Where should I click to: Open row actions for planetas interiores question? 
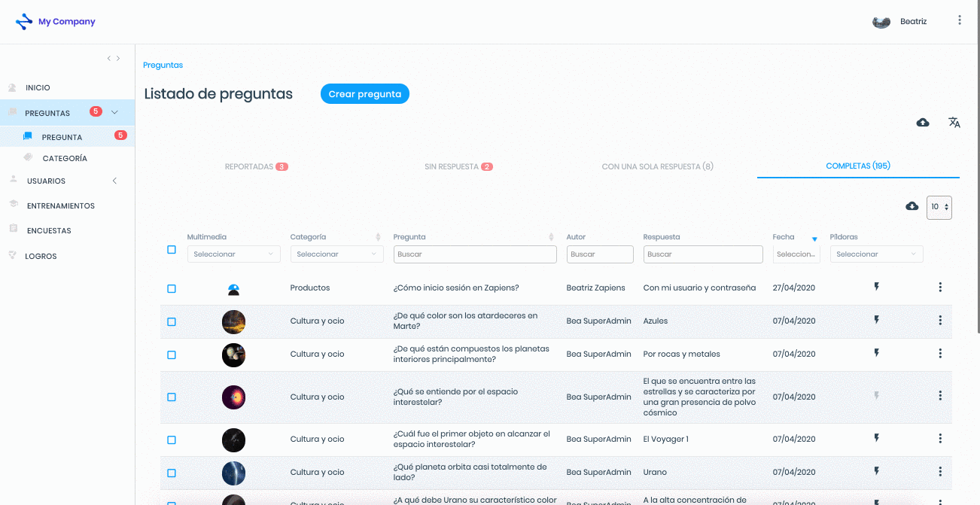(940, 353)
